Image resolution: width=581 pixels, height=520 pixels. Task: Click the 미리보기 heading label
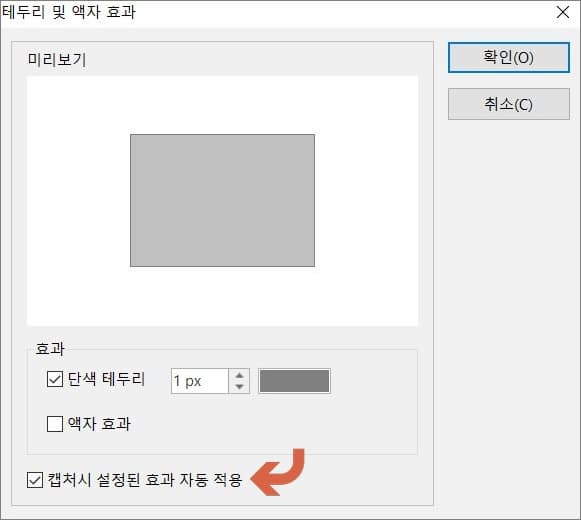click(57, 59)
